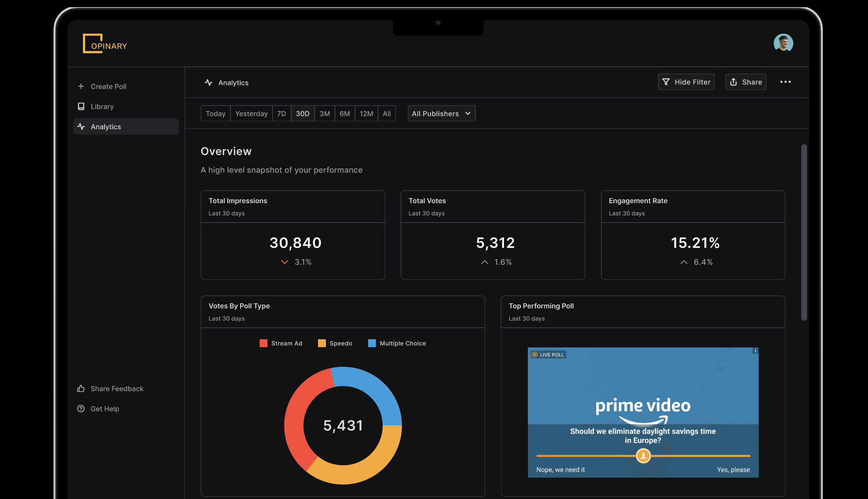868x499 pixels.
Task: Toggle Stream Ad legend series
Action: point(281,343)
